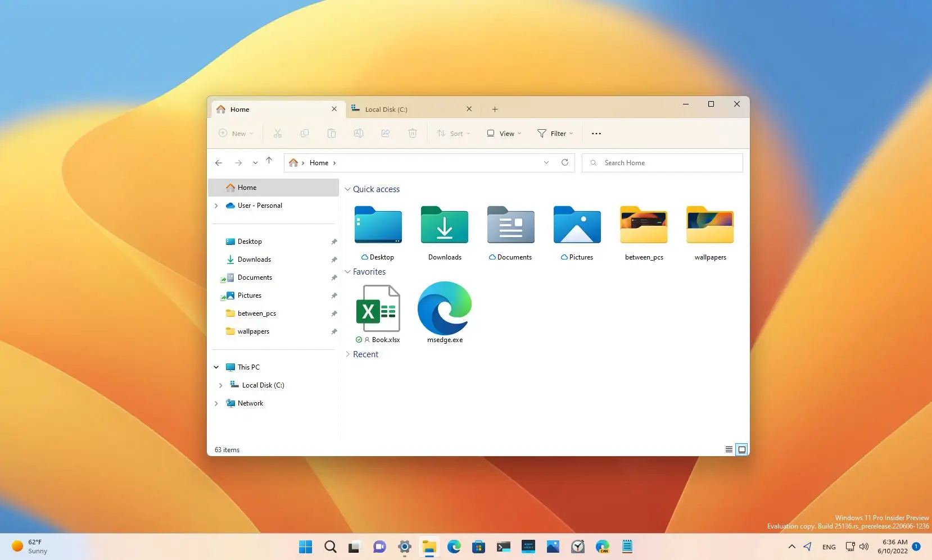
Task: Open a new tab with the plus button
Action: click(x=494, y=109)
